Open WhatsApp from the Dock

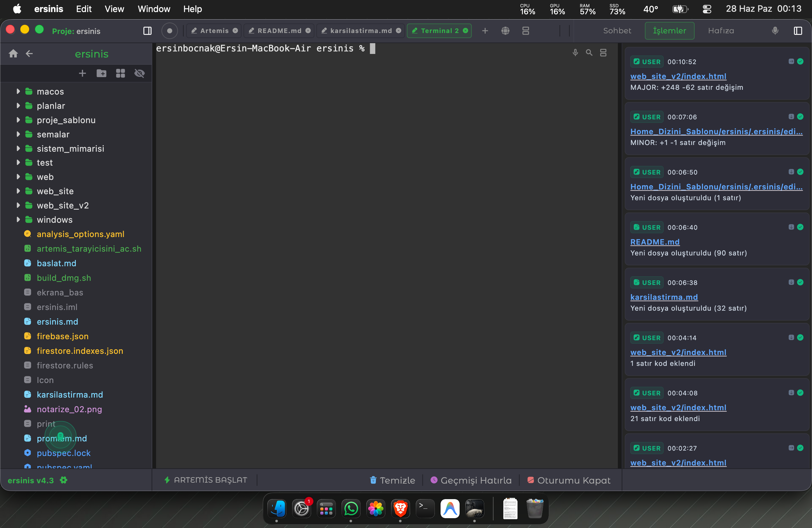351,509
